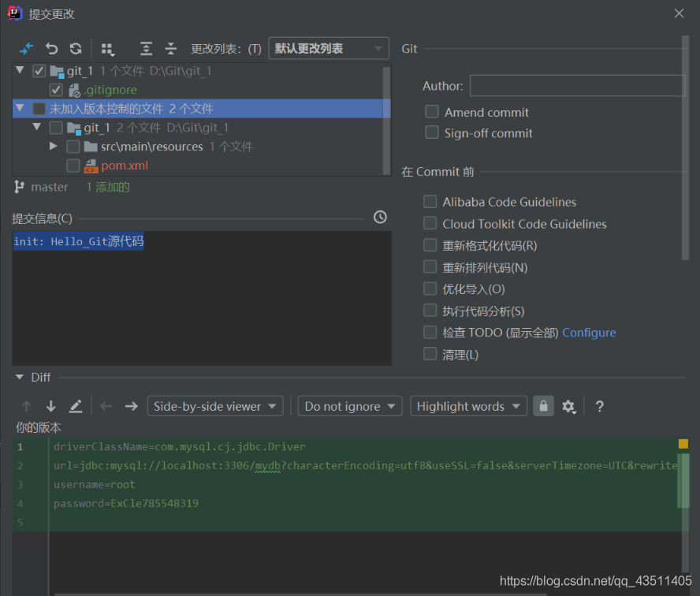Screen dimensions: 700x596
Task: Enable the Amend commit checkbox
Action: click(x=432, y=112)
